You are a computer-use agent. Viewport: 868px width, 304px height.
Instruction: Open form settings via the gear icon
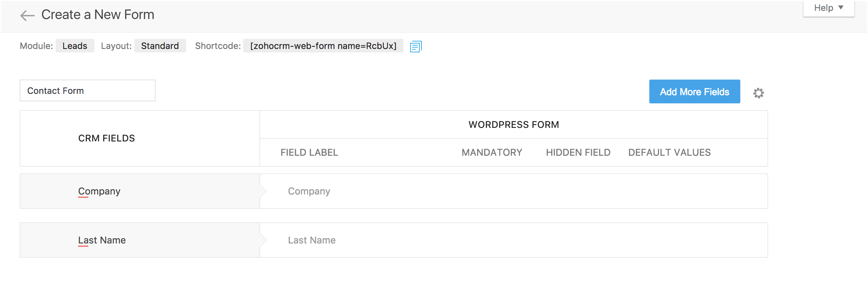(759, 92)
